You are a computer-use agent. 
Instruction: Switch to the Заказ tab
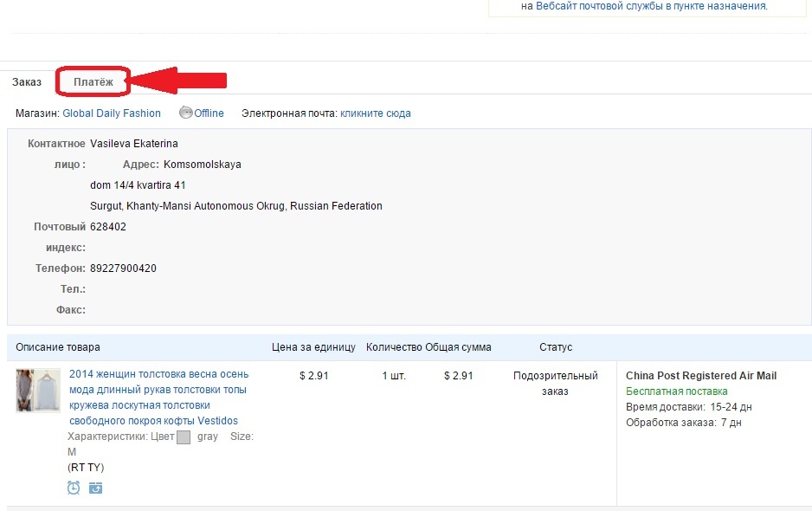click(27, 81)
